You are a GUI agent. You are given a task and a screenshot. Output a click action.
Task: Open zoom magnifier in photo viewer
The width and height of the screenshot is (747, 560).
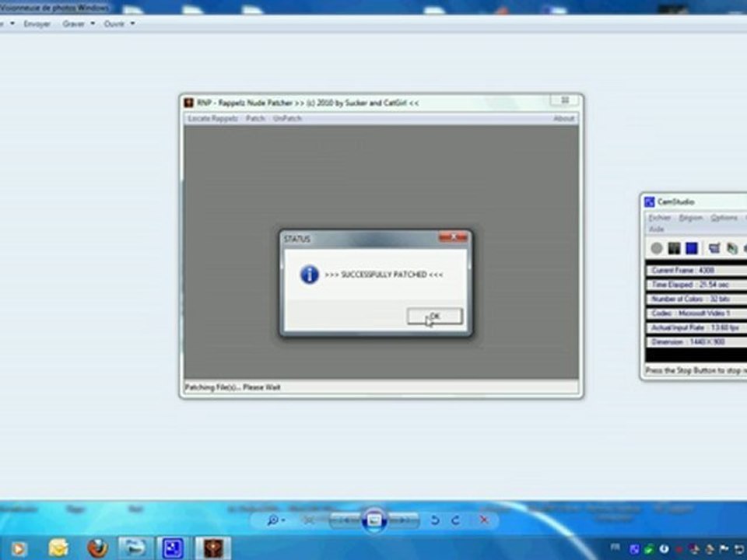275,520
